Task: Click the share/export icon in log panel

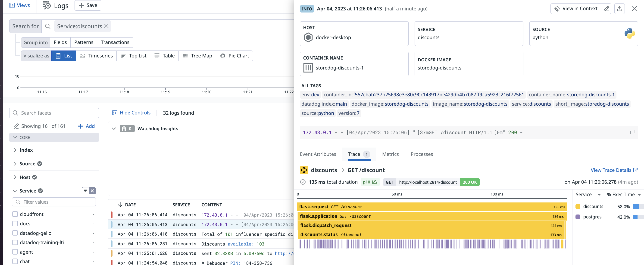Action: pyautogui.click(x=619, y=9)
